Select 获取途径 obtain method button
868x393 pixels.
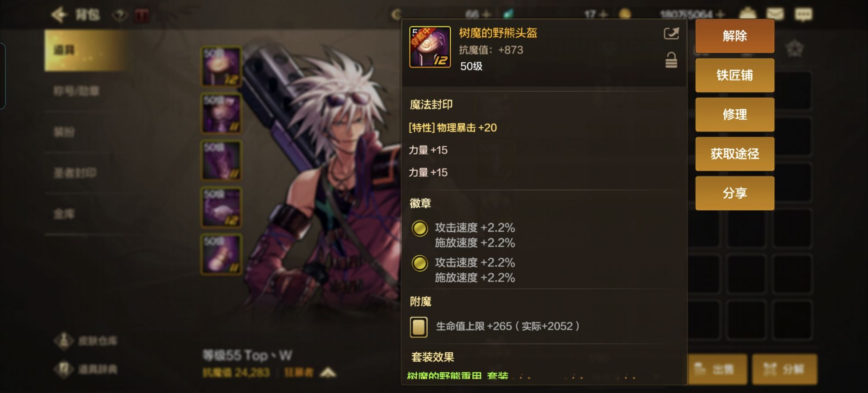tap(735, 154)
